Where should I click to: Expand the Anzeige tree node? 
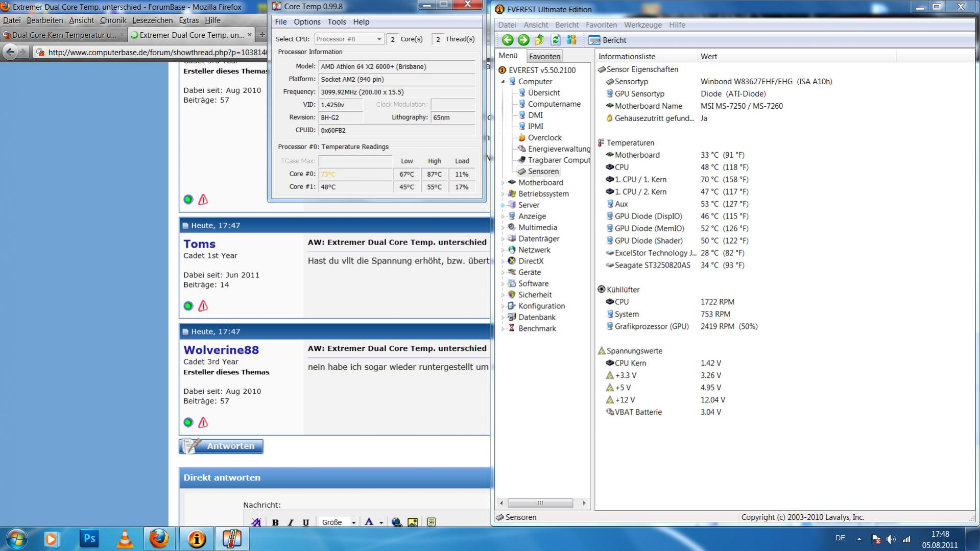[x=503, y=216]
